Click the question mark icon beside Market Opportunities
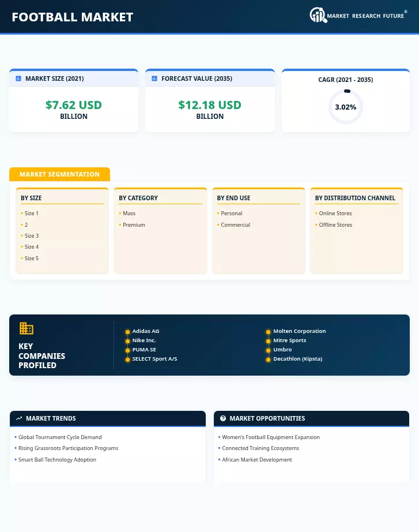 [222, 418]
